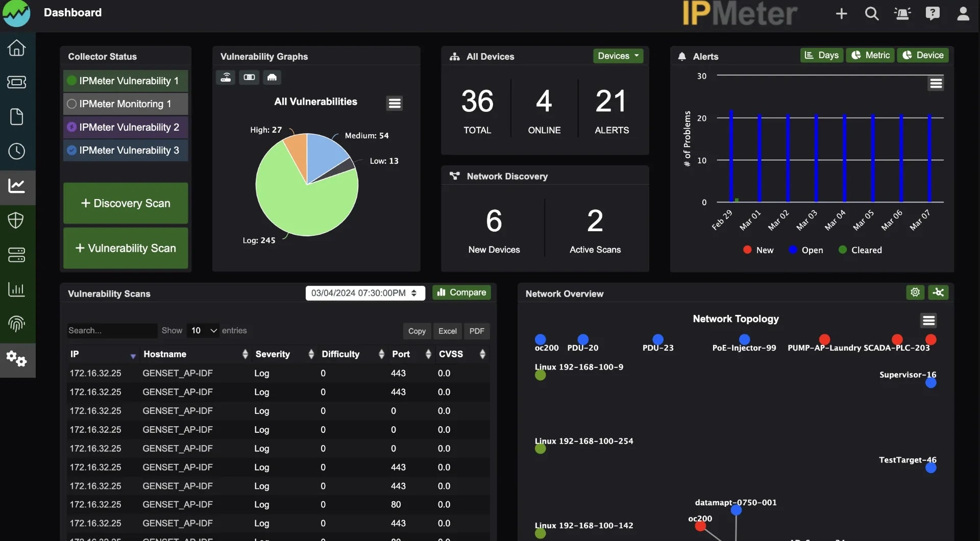The width and height of the screenshot is (980, 541).
Task: Toggle the Open alerts legend item
Action: (805, 250)
